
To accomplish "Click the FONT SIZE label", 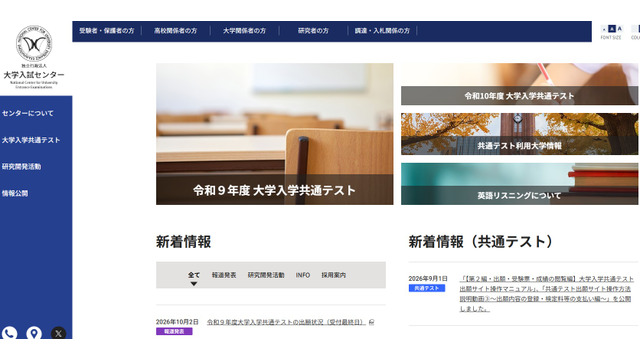I will pos(611,38).
